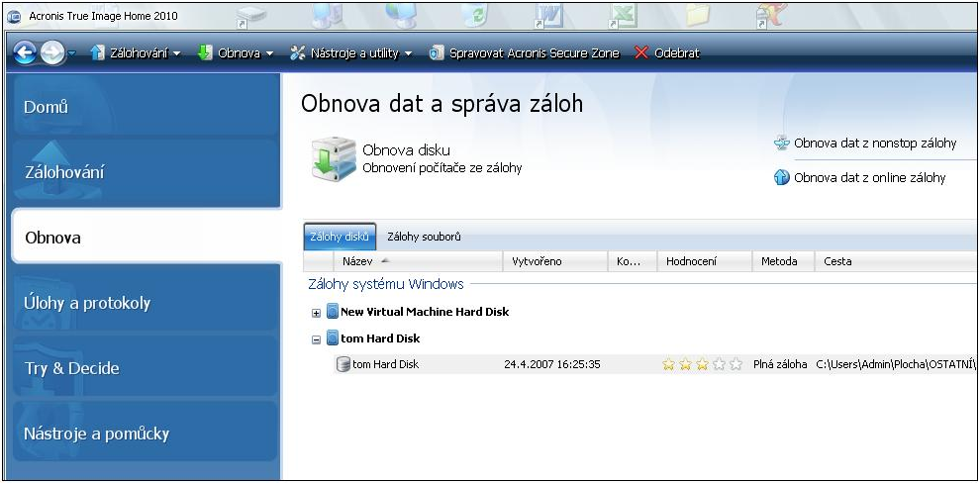Go to Domů in the sidebar
This screenshot has width=980, height=483.
[x=145, y=106]
